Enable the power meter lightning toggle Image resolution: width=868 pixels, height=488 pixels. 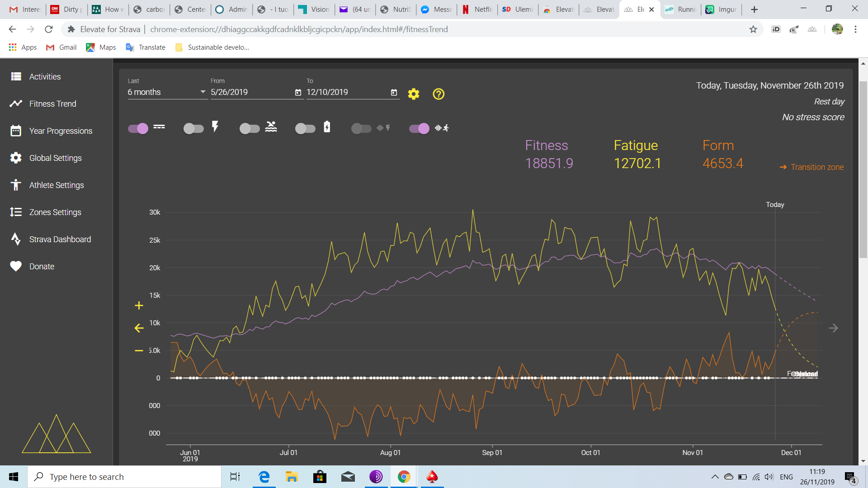click(193, 128)
